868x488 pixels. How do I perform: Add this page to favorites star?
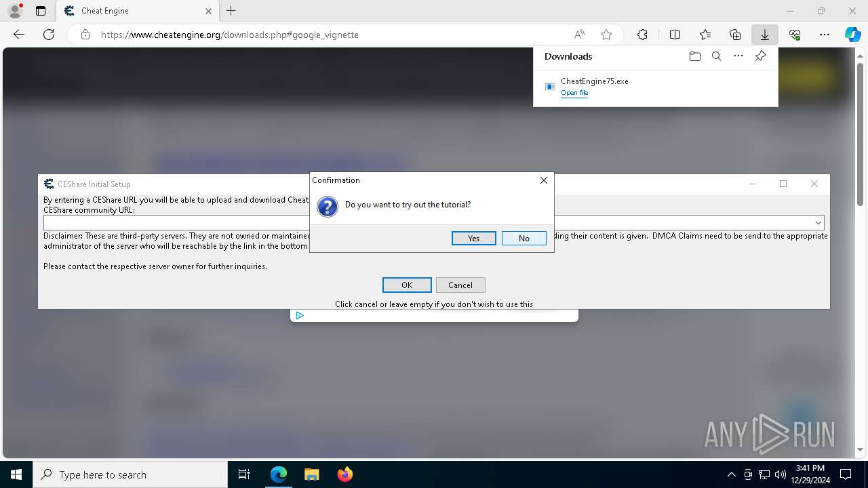606,35
